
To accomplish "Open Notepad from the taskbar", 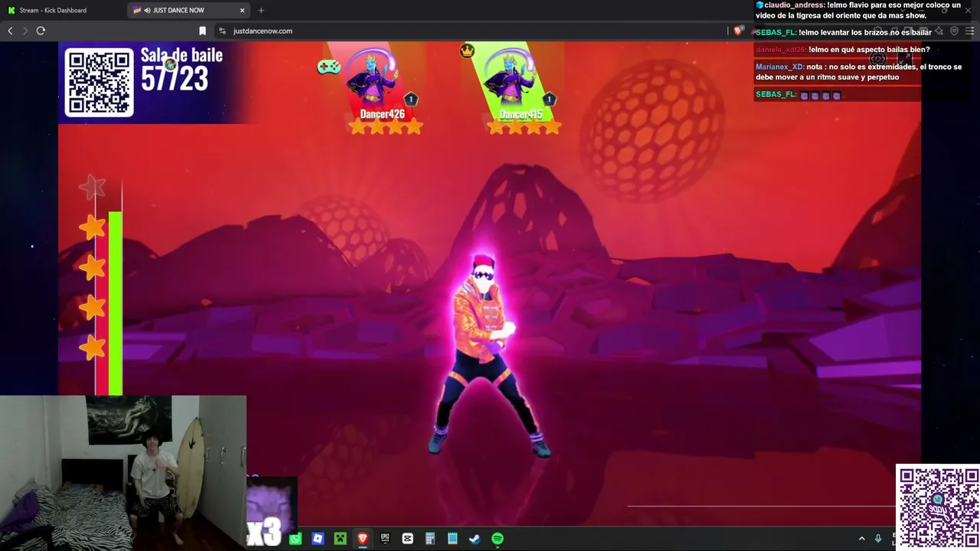I will (452, 539).
